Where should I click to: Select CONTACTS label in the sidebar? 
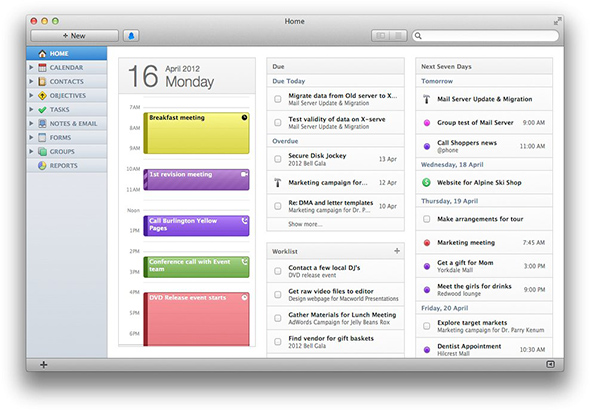pos(67,82)
